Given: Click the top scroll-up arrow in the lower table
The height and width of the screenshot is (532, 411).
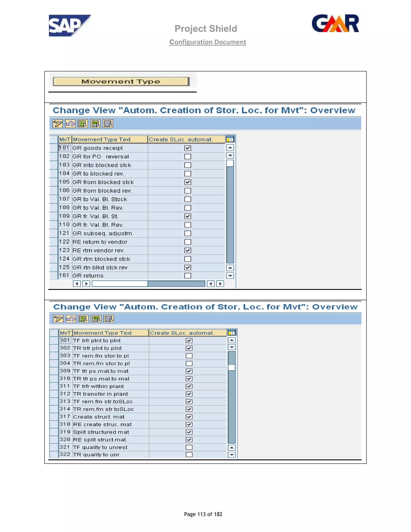Looking at the screenshot, I should [x=232, y=340].
